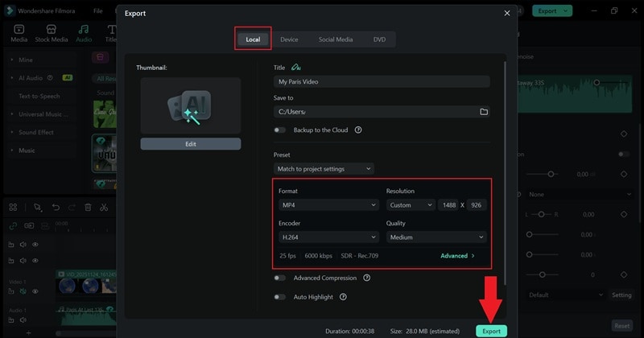Click the help icon next to AI Audio
The height and width of the screenshot is (338, 644).
[50, 77]
